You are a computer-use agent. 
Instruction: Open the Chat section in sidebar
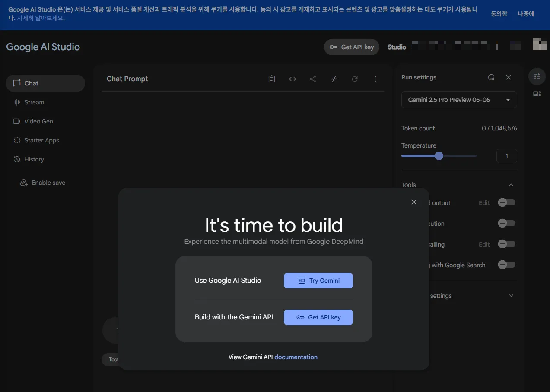coord(45,83)
